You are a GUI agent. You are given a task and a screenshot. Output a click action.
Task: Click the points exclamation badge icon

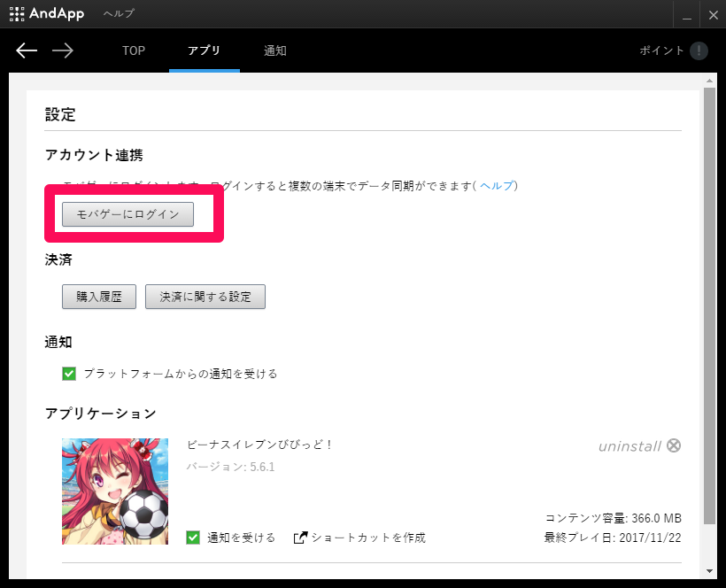699,50
